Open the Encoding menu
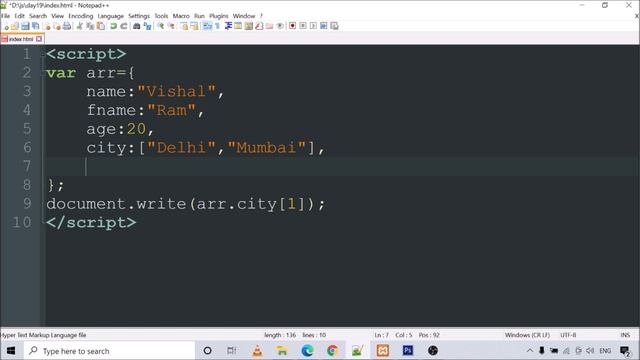Image resolution: width=640 pixels, height=360 pixels. [81, 16]
